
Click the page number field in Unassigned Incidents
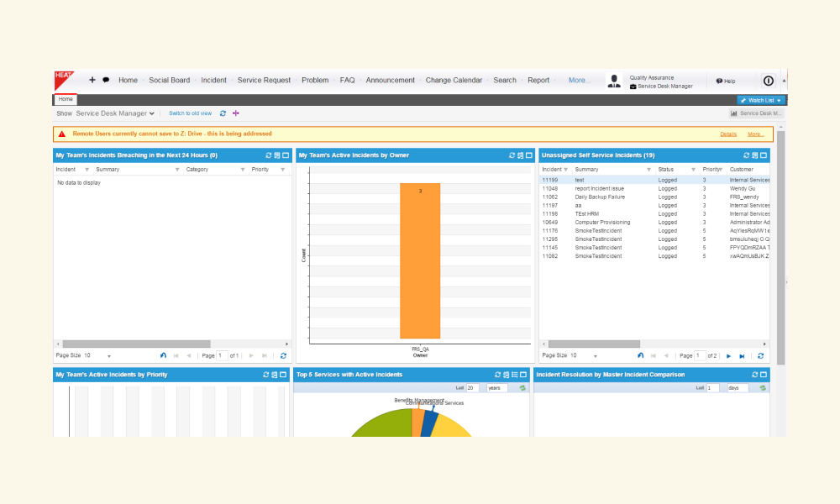pyautogui.click(x=700, y=355)
